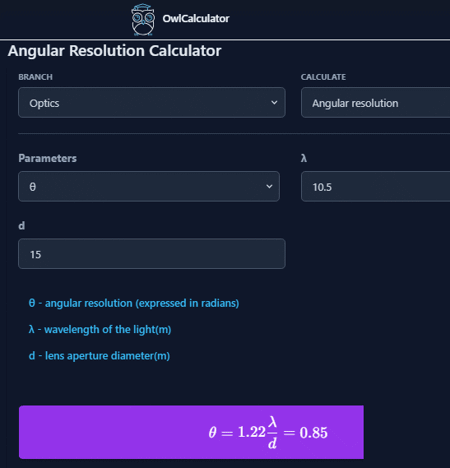Image resolution: width=450 pixels, height=468 pixels.
Task: Click the d label above aperture field
Action: [22, 226]
